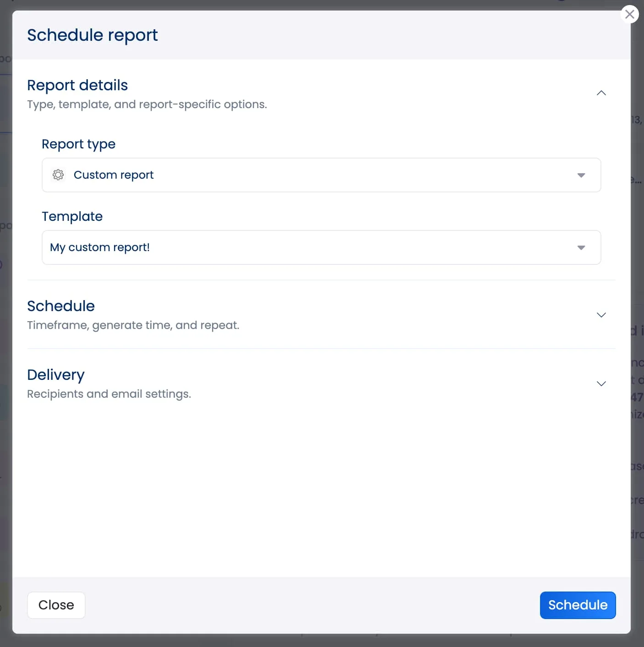Select the My custom report! template field
This screenshot has width=644, height=647.
click(x=275, y=247)
